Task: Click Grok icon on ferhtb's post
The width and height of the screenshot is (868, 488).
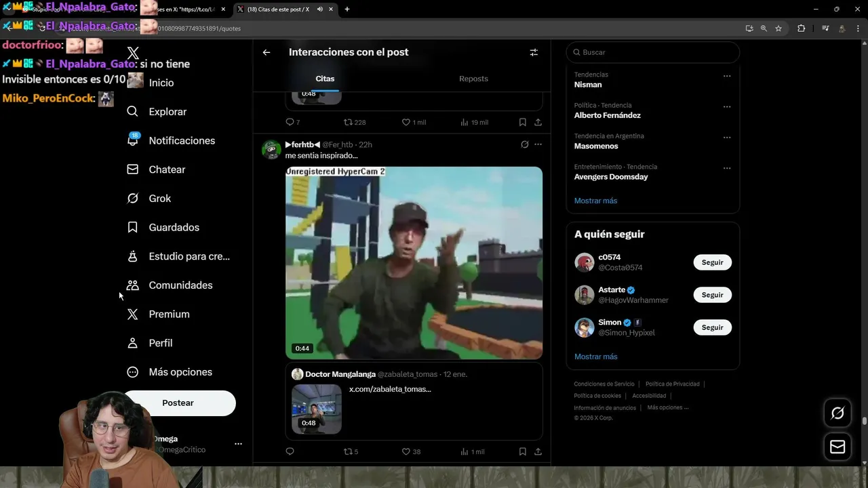Action: point(524,144)
